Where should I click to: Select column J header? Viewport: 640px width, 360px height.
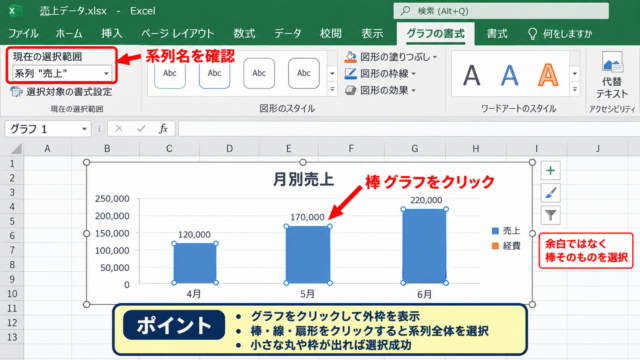click(598, 149)
